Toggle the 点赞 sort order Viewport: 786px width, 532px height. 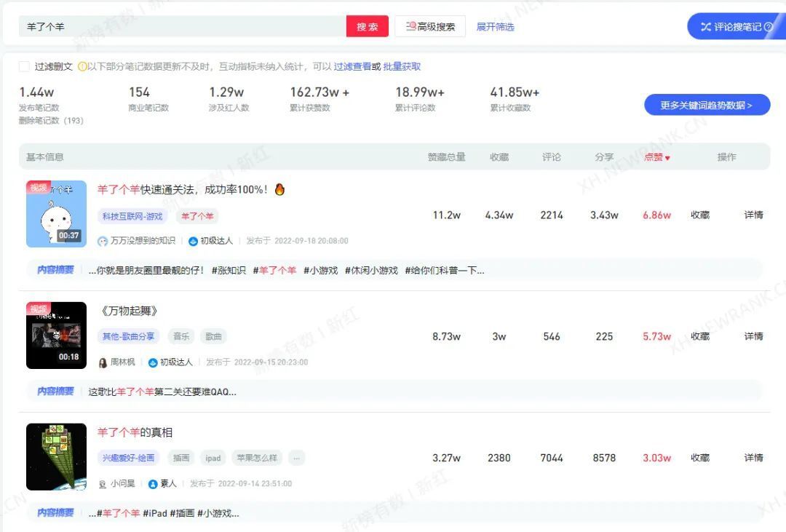654,157
